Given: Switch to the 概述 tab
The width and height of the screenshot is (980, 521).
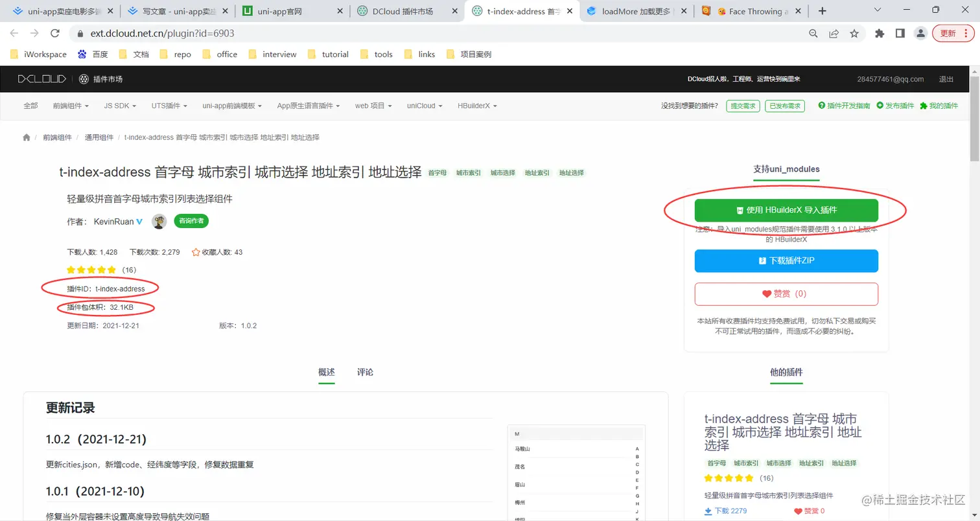Looking at the screenshot, I should click(x=327, y=372).
